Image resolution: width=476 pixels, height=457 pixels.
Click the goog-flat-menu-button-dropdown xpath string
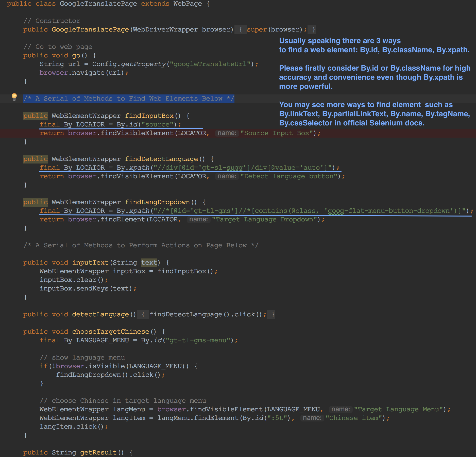tap(310, 211)
